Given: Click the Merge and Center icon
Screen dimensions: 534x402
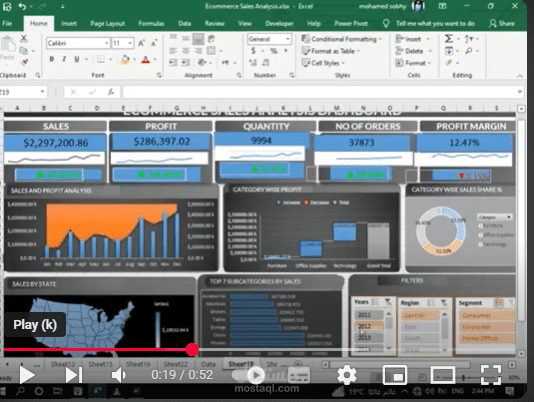Looking at the screenshot, I should coord(211,51).
